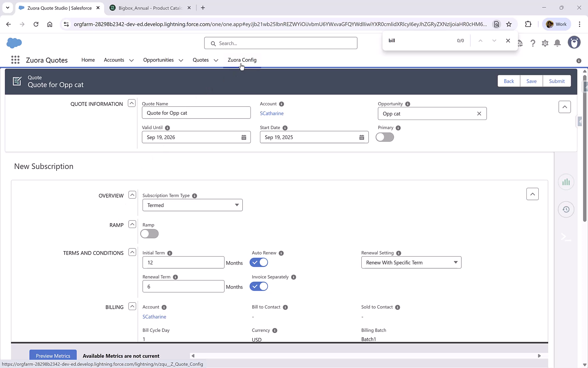588x368 pixels.
Task: View notifications via the bell icon
Action: 557,43
